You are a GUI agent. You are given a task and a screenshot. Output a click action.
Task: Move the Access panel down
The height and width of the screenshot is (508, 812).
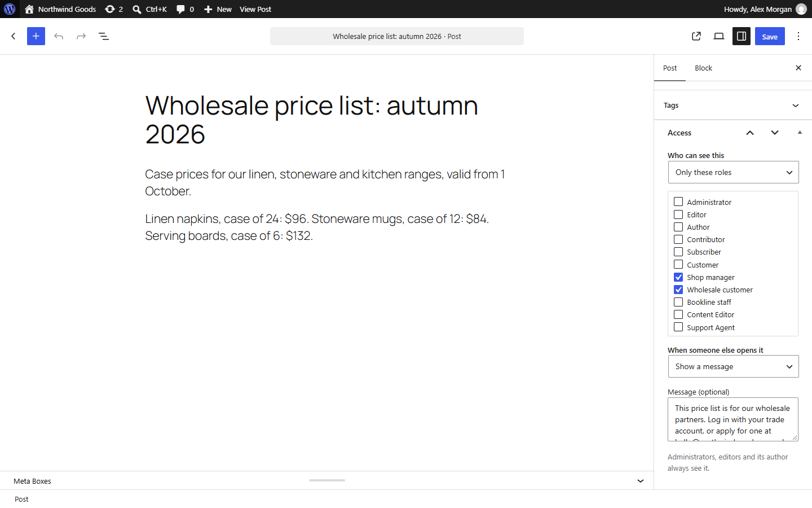[775, 133]
